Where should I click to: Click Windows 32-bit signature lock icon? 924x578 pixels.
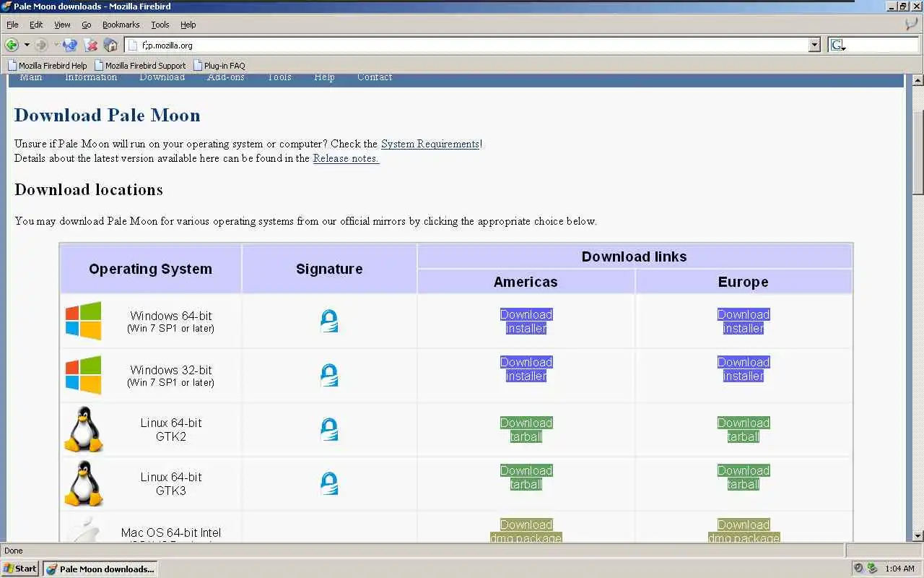(329, 375)
